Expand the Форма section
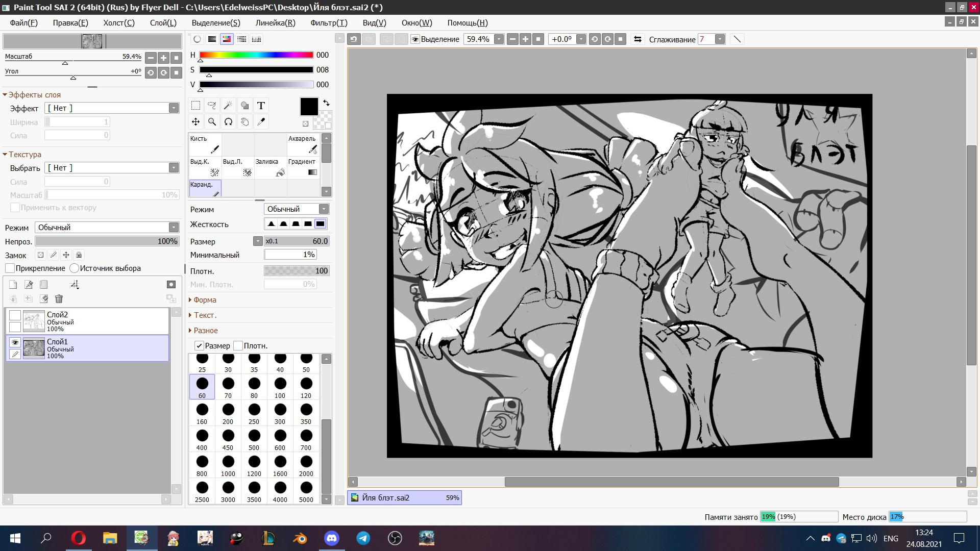 204,300
